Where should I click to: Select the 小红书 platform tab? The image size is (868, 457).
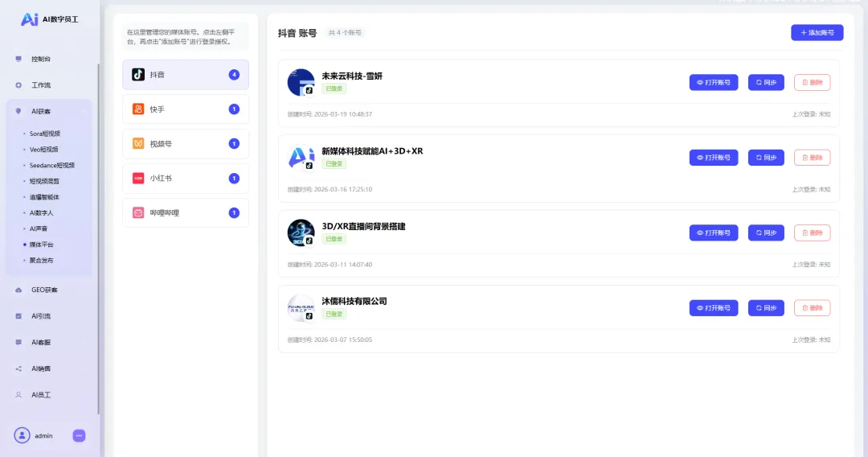186,179
